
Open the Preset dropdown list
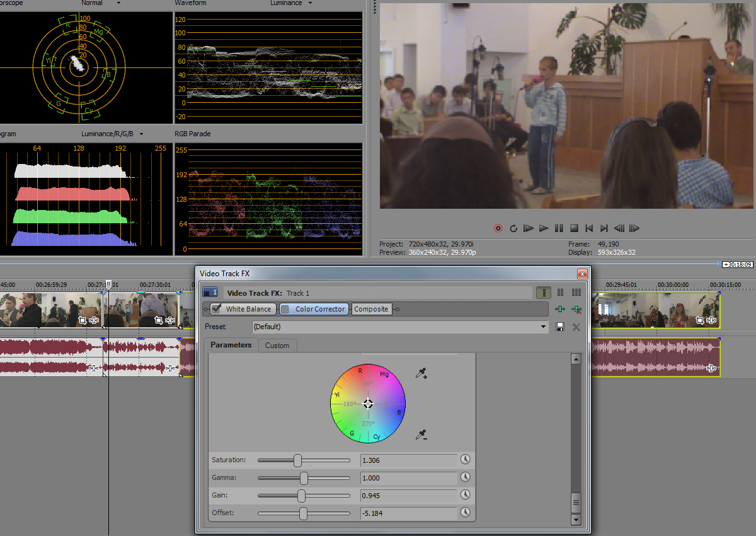pos(544,327)
